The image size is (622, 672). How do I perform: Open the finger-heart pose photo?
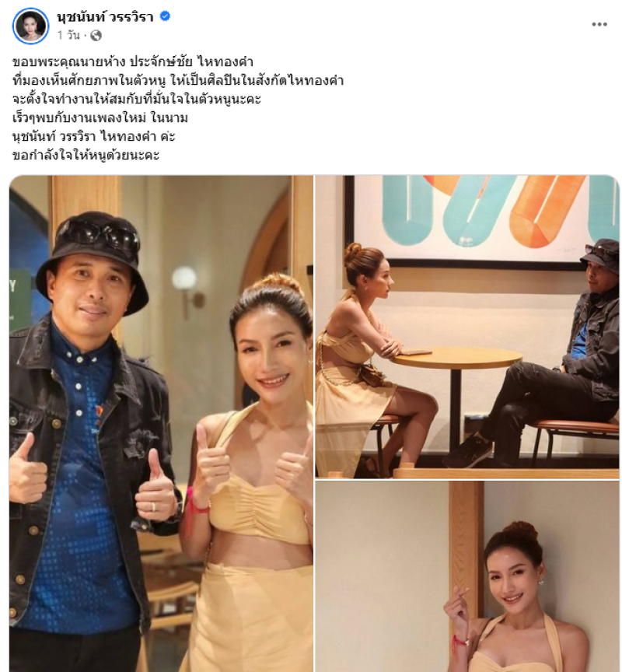point(467,576)
